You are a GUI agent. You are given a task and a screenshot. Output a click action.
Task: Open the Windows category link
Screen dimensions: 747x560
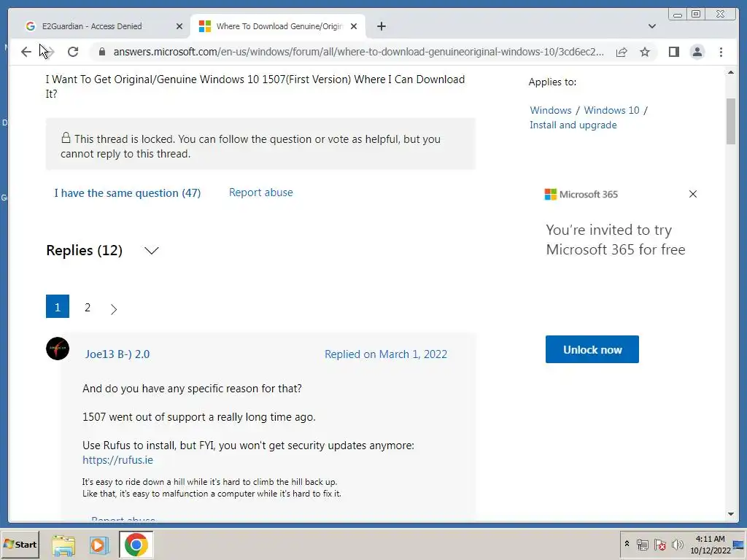coord(550,110)
